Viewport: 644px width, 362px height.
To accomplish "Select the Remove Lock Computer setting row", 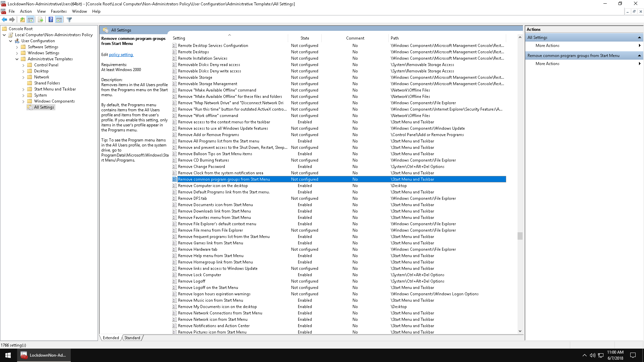I will [x=200, y=275].
